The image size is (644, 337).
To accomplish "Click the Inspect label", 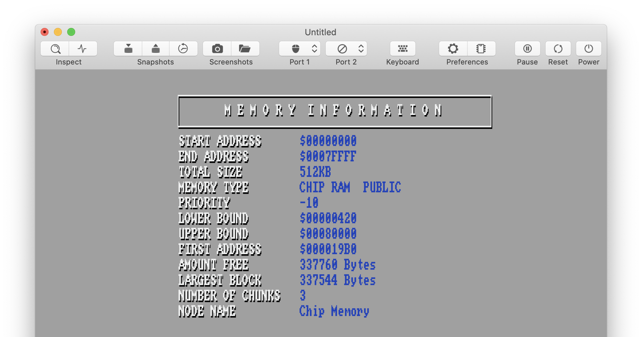I will tap(69, 62).
